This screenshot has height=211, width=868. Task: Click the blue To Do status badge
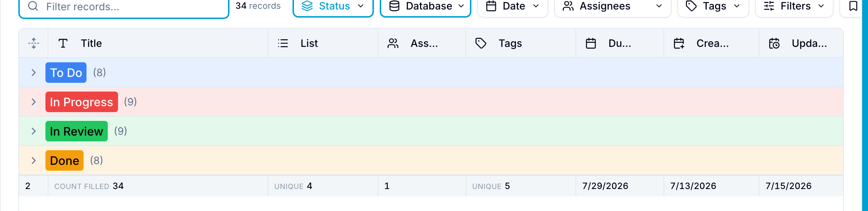tap(66, 73)
